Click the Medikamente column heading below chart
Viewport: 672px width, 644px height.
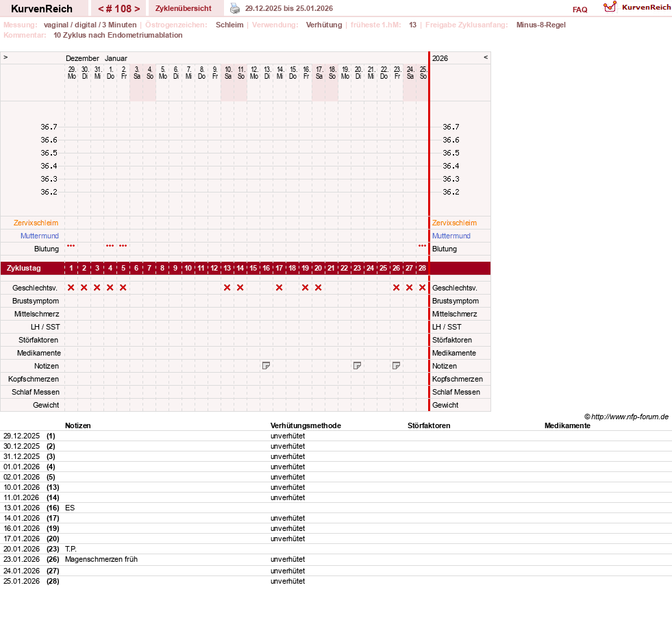(567, 425)
